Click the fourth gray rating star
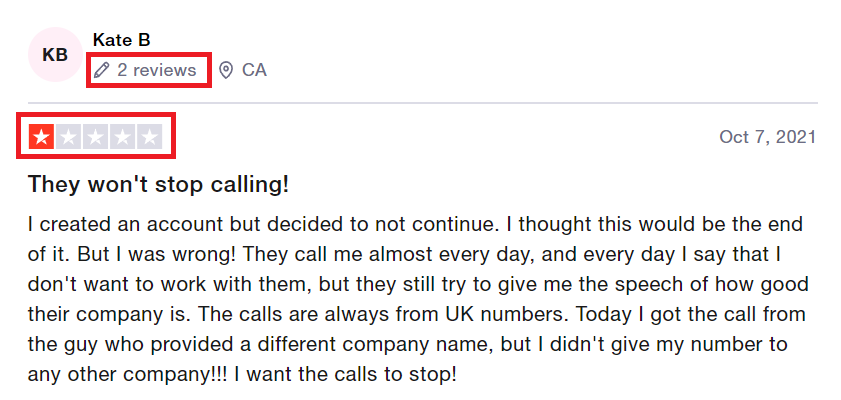Image resolution: width=841 pixels, height=400 pixels. click(122, 136)
